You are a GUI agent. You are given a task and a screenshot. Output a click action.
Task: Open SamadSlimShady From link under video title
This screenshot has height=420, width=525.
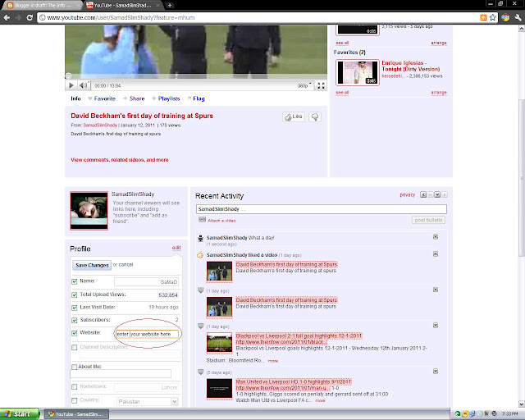100,125
